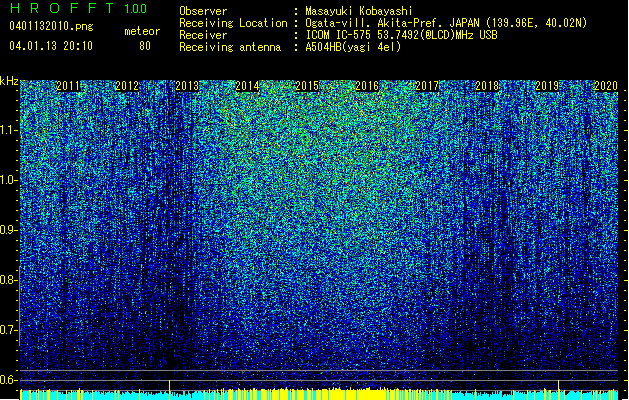Click the kHz axis unit label
Screen dimensions: 629x400
pyautogui.click(x=9, y=81)
